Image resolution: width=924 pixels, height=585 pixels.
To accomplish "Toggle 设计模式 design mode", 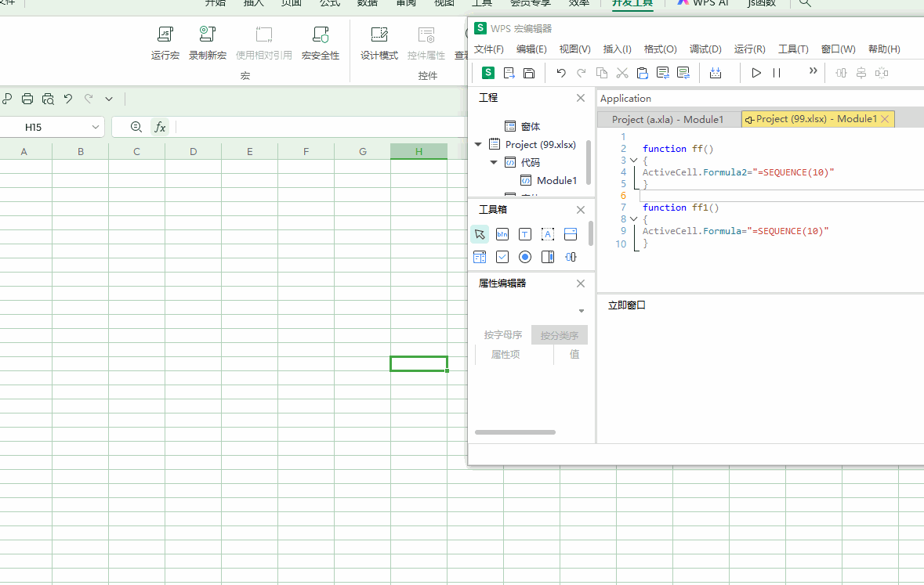I will [x=379, y=43].
